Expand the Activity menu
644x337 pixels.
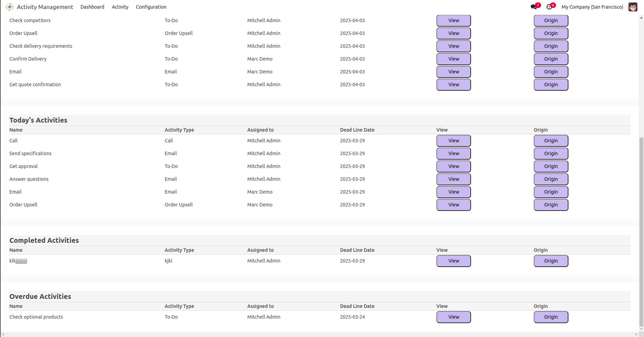120,7
